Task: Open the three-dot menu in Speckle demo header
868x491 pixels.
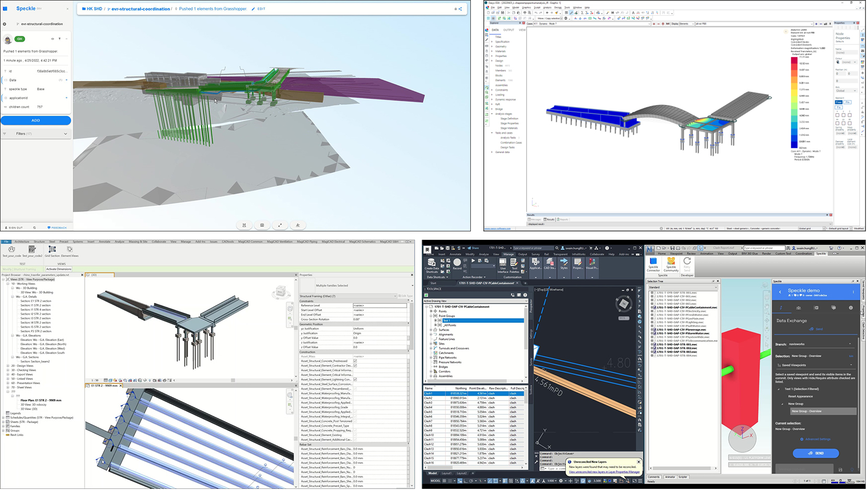Action: (854, 292)
